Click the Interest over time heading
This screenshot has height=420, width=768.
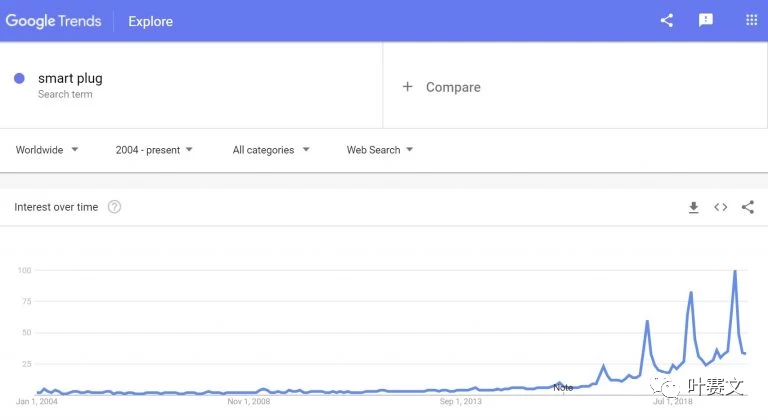[x=56, y=207]
